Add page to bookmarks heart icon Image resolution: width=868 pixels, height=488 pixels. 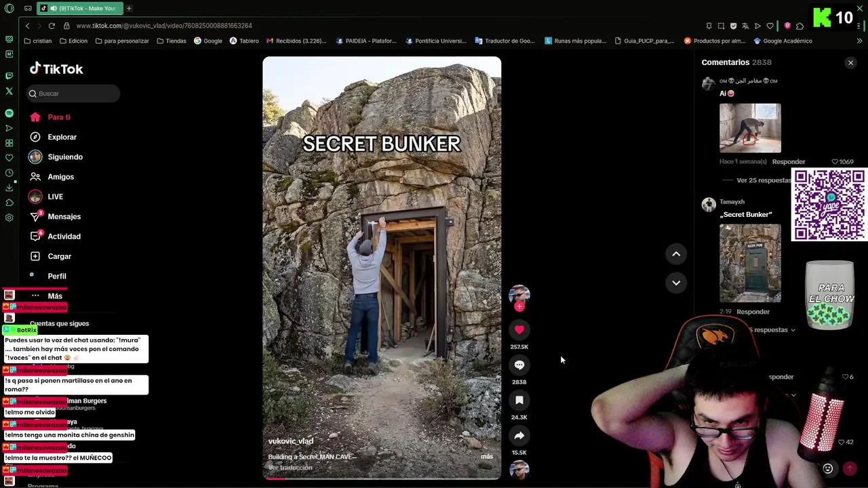pos(770,26)
